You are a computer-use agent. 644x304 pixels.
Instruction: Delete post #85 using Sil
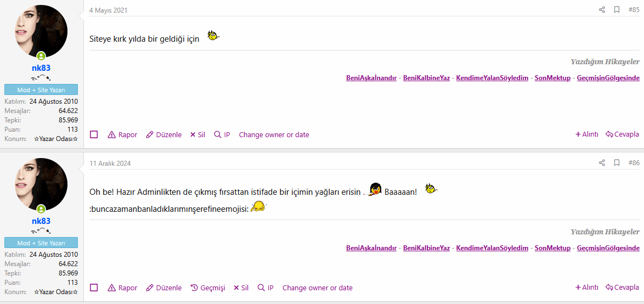pos(197,135)
